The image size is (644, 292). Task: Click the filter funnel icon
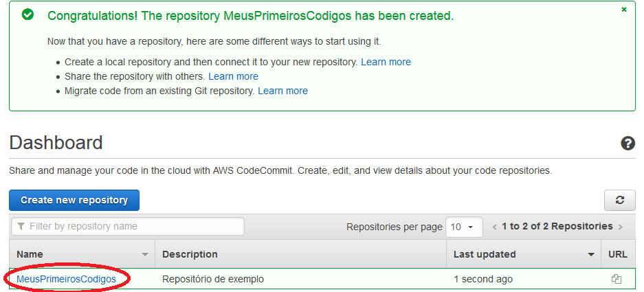coord(21,226)
